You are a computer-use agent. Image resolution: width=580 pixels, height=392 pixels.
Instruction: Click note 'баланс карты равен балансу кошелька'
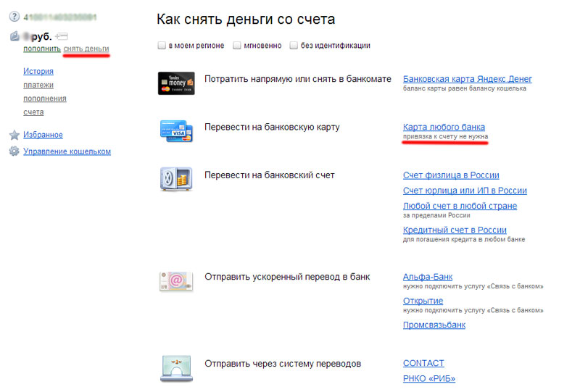(x=464, y=88)
